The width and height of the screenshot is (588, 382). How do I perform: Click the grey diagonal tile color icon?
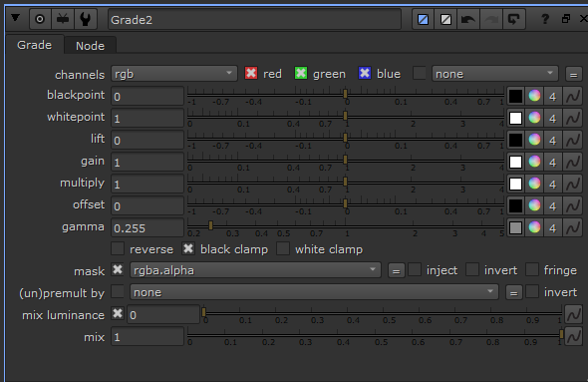[x=445, y=19]
